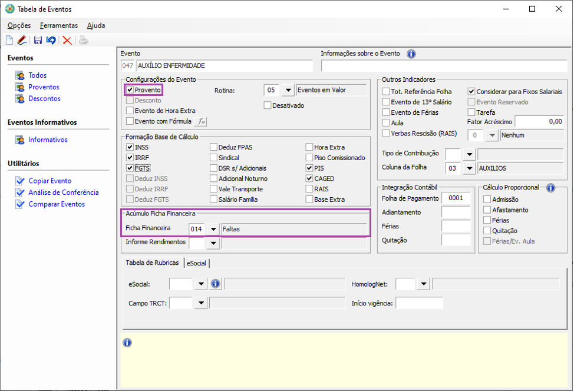Uncheck the CAGED checkbox
574x392 pixels.
point(309,178)
